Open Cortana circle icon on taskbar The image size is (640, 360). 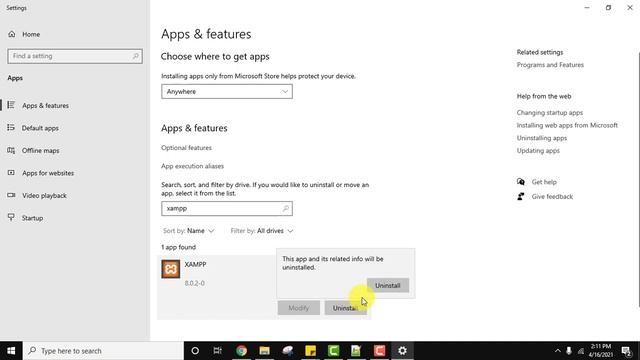(195, 351)
